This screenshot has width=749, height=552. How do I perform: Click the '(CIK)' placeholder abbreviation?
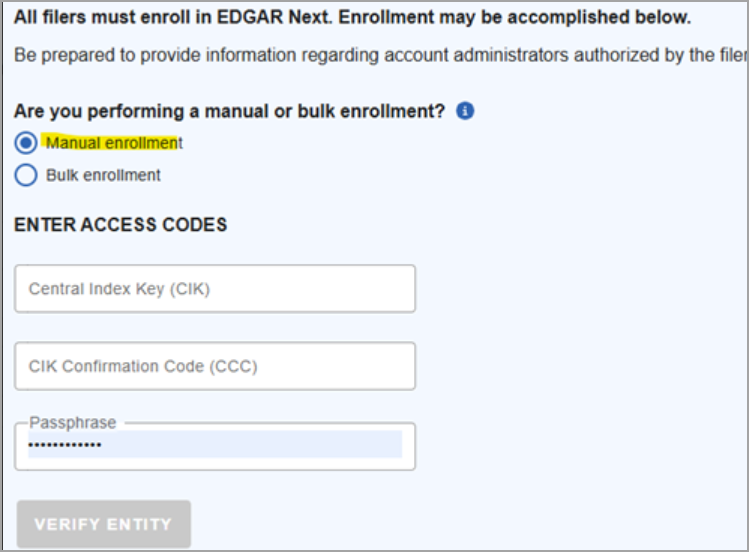[x=190, y=289]
